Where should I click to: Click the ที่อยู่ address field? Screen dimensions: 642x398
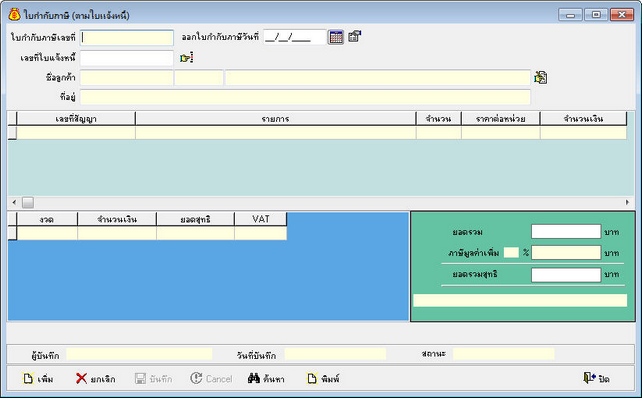pos(305,97)
